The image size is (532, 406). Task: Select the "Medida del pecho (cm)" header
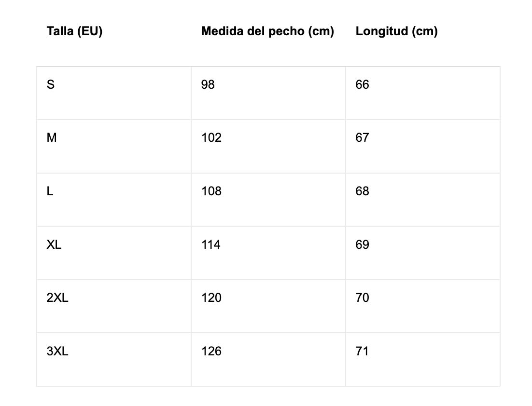click(267, 31)
